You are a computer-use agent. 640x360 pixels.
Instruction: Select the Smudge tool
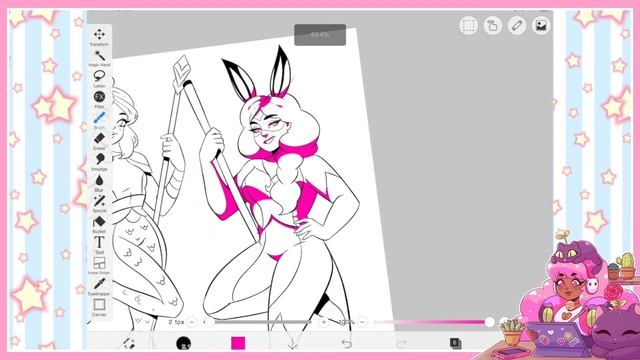point(99,162)
